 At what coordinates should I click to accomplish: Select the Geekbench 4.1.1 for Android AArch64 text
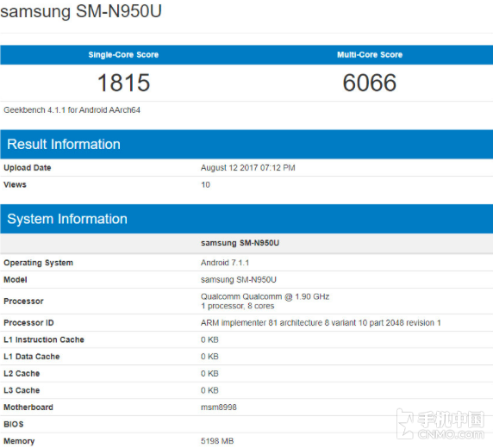(72, 110)
